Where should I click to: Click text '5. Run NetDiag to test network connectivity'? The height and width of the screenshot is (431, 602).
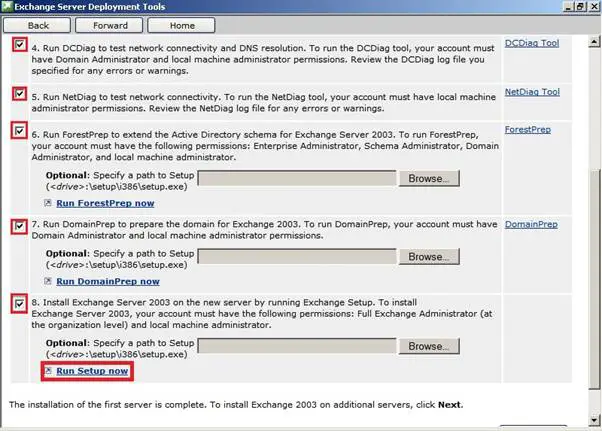pyautogui.click(x=126, y=97)
